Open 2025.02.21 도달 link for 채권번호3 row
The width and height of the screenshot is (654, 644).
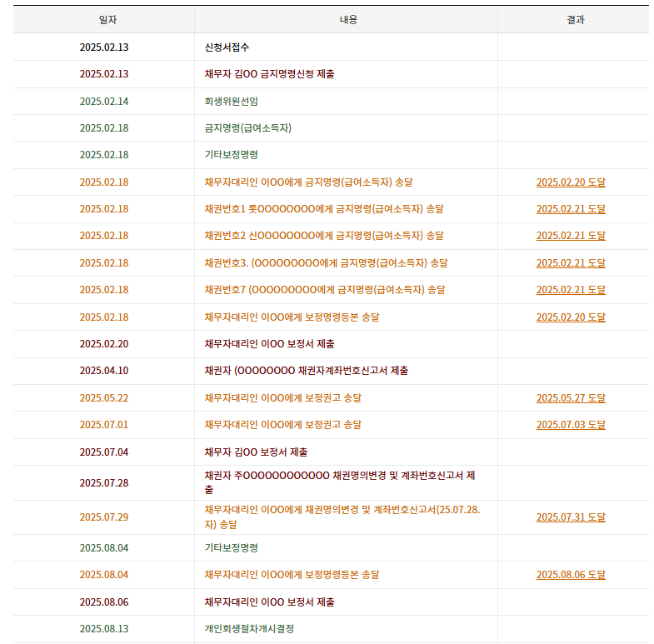(571, 263)
